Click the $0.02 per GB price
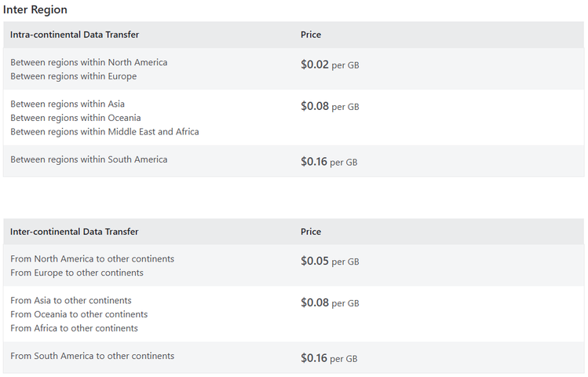Screen dimensions: 588x377 [x=330, y=65]
